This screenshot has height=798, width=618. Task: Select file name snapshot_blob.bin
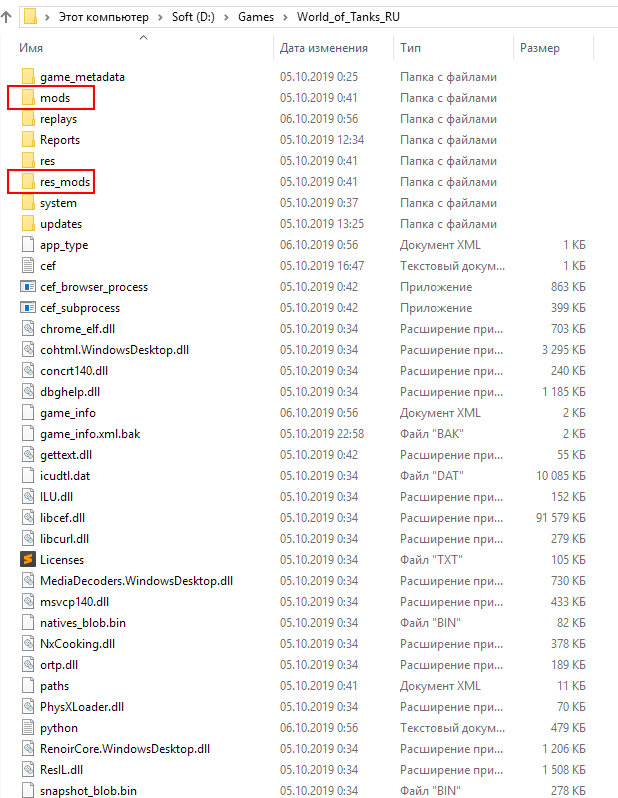[x=89, y=791]
